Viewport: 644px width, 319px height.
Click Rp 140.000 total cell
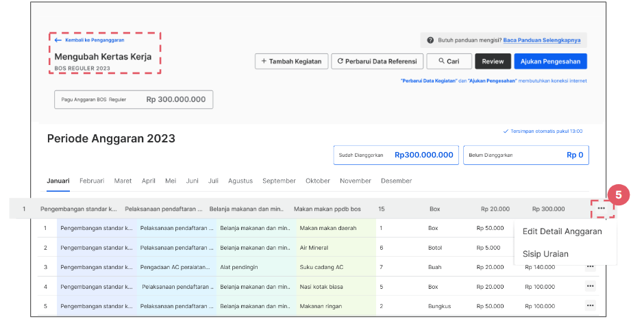click(x=540, y=267)
